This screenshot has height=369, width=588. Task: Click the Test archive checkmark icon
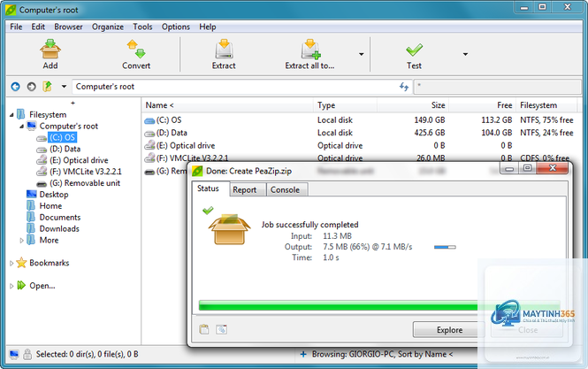click(414, 50)
